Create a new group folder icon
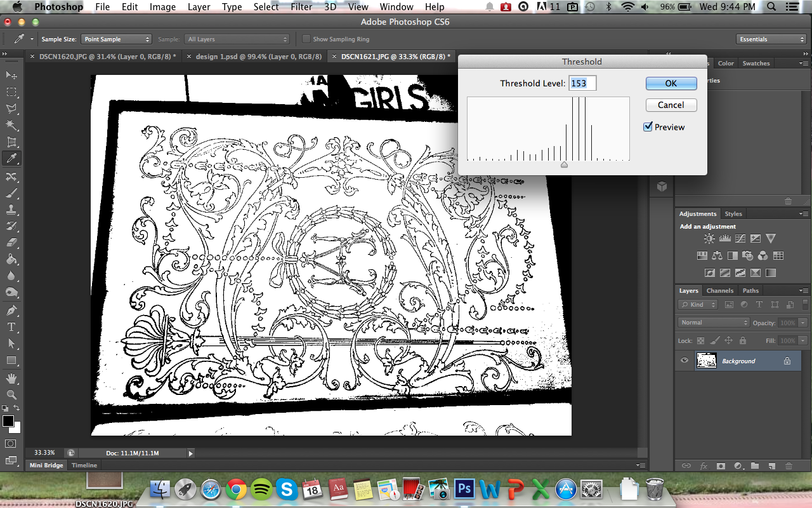This screenshot has height=508, width=812. (x=754, y=465)
